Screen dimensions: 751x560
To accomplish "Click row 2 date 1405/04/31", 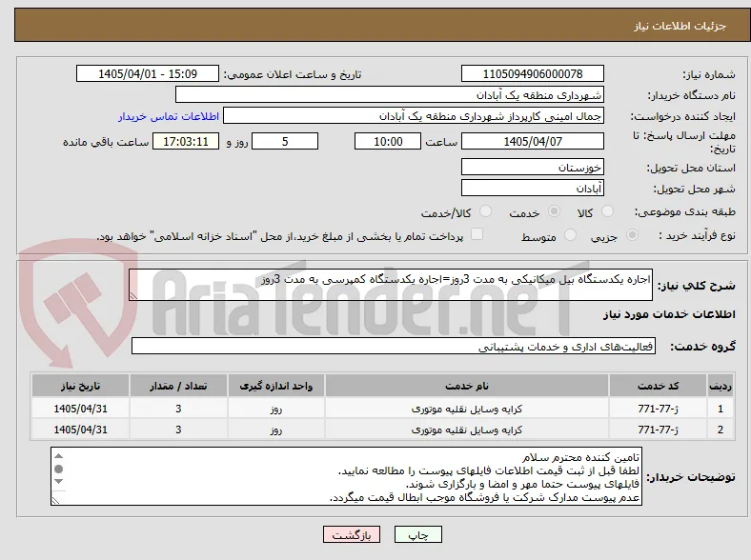I will [x=80, y=430].
